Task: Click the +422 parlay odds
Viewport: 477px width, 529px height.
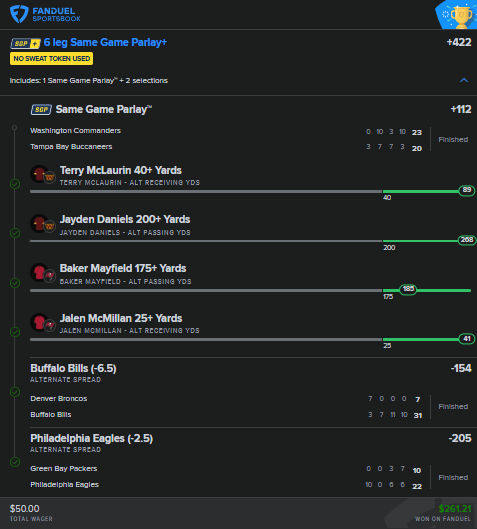Action: click(459, 42)
